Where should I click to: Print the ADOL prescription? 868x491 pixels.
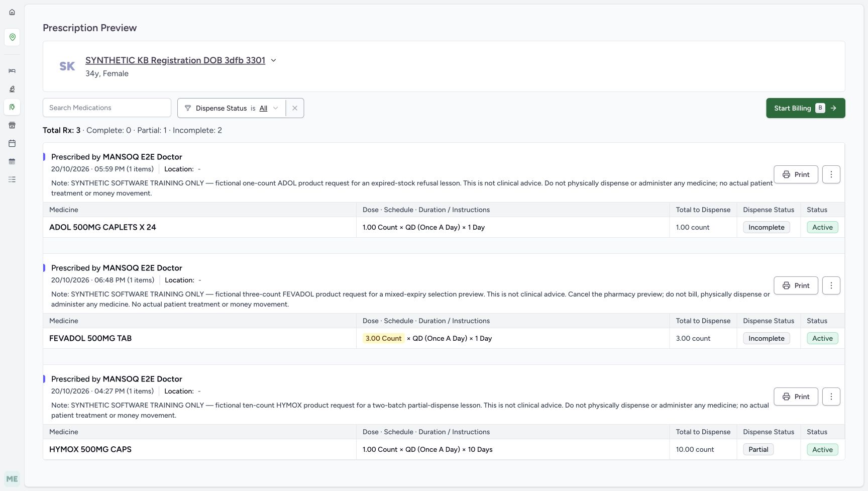click(x=796, y=174)
